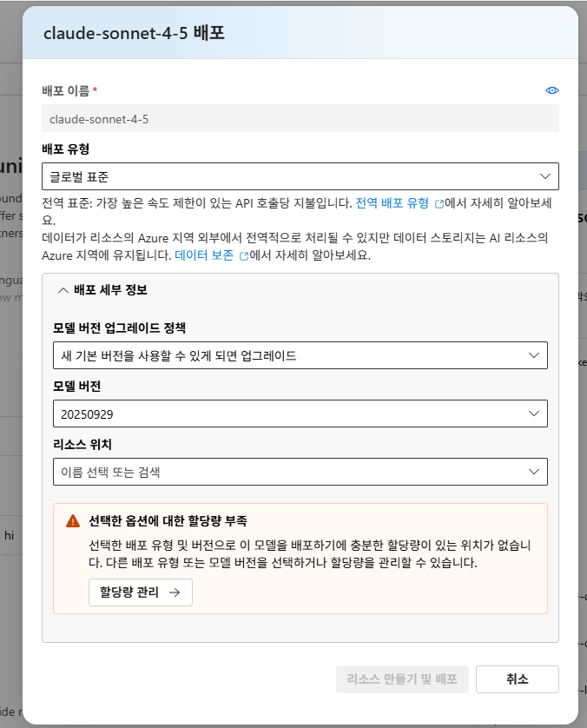Viewport: 587px width, 728px height.
Task: Click the 취소 button
Action: pyautogui.click(x=518, y=679)
